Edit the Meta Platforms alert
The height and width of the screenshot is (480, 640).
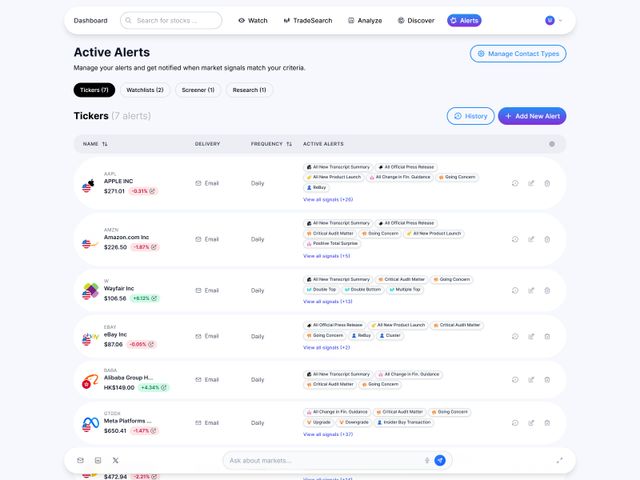point(531,423)
